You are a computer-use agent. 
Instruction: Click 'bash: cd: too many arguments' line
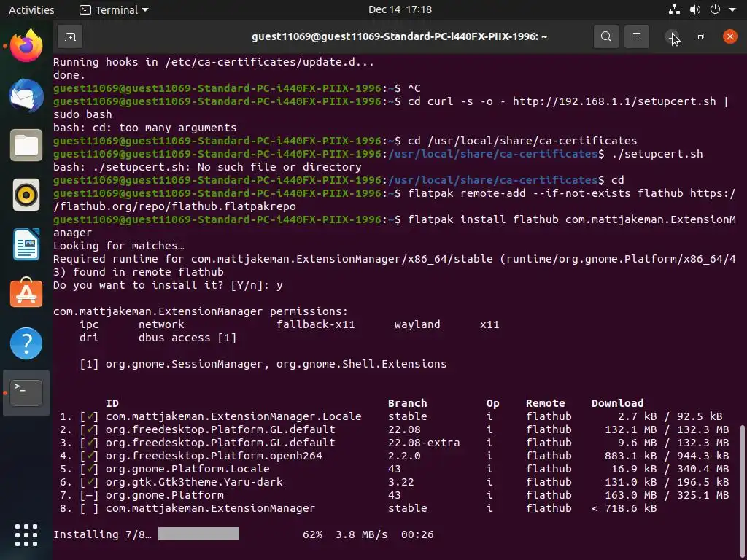(x=145, y=128)
